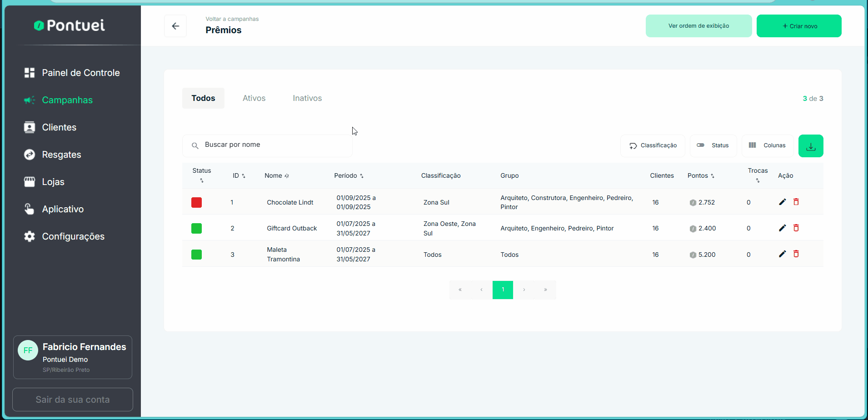Screen dimensions: 868x420
Task: Open Configurações from the sidebar
Action: click(x=73, y=236)
